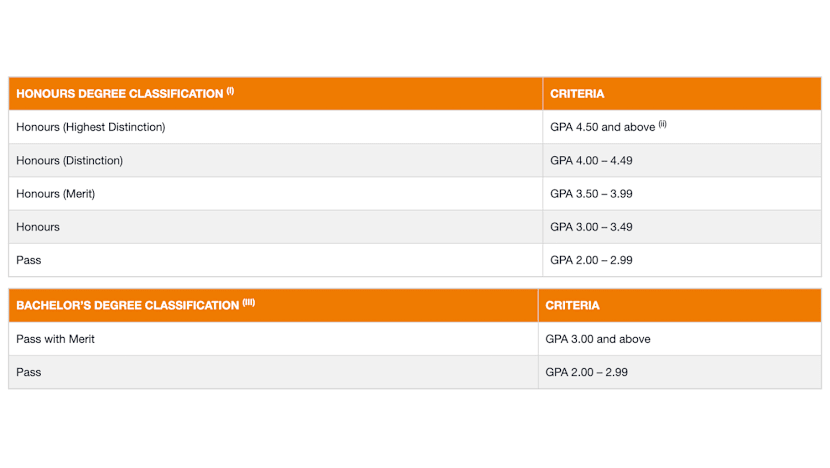Select the Pass cell in the Bachelor's table
The height and width of the screenshot is (468, 830).
pos(29,372)
